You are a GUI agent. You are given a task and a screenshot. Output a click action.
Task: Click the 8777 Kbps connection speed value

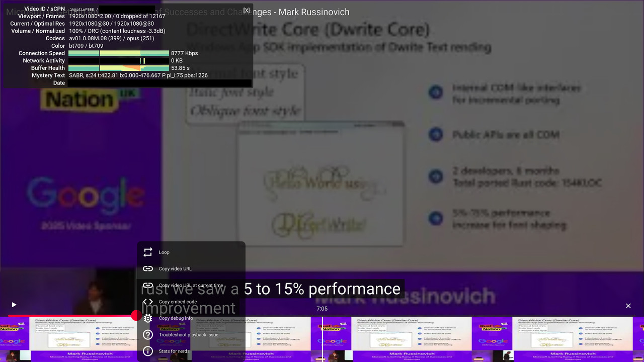pyautogui.click(x=185, y=53)
